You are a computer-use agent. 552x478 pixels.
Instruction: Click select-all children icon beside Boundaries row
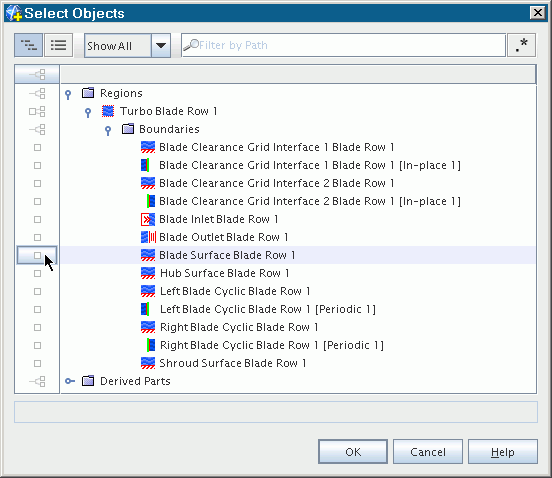[37, 130]
